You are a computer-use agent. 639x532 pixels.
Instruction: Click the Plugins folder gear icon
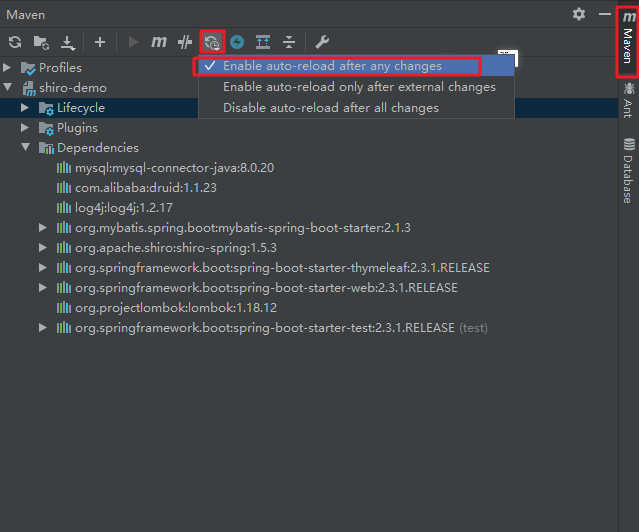(46, 128)
